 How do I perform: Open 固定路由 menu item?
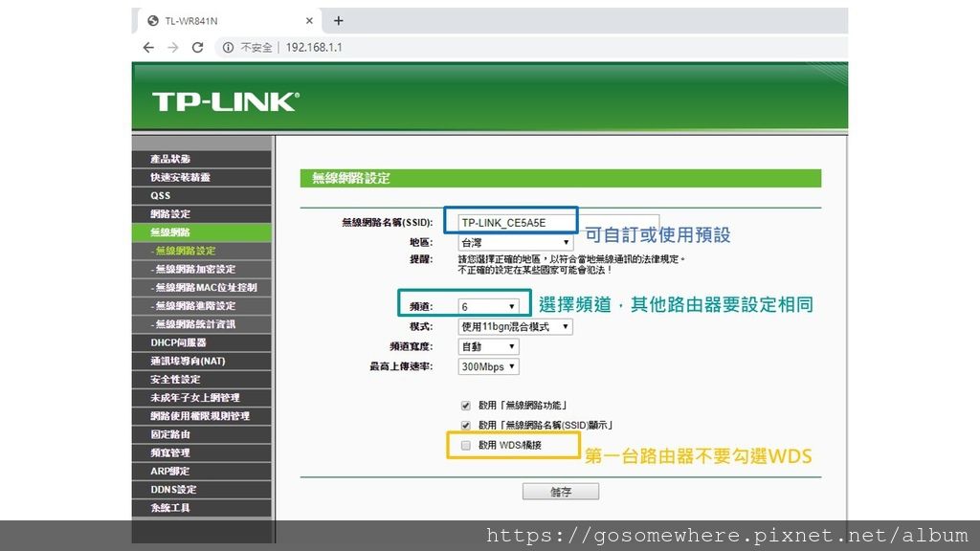(x=202, y=434)
